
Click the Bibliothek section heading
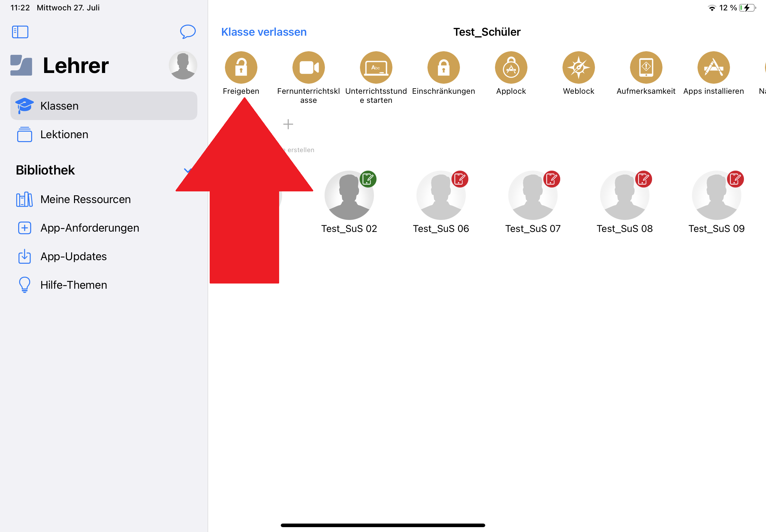45,170
